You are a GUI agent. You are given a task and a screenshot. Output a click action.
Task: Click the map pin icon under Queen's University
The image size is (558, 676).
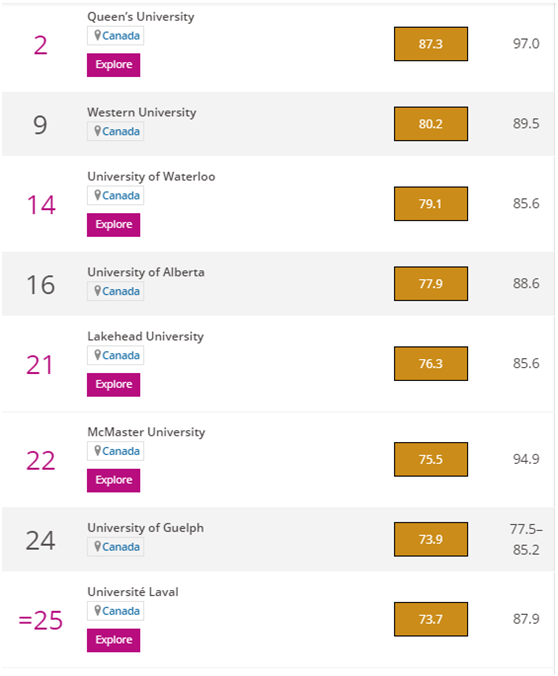[x=97, y=35]
